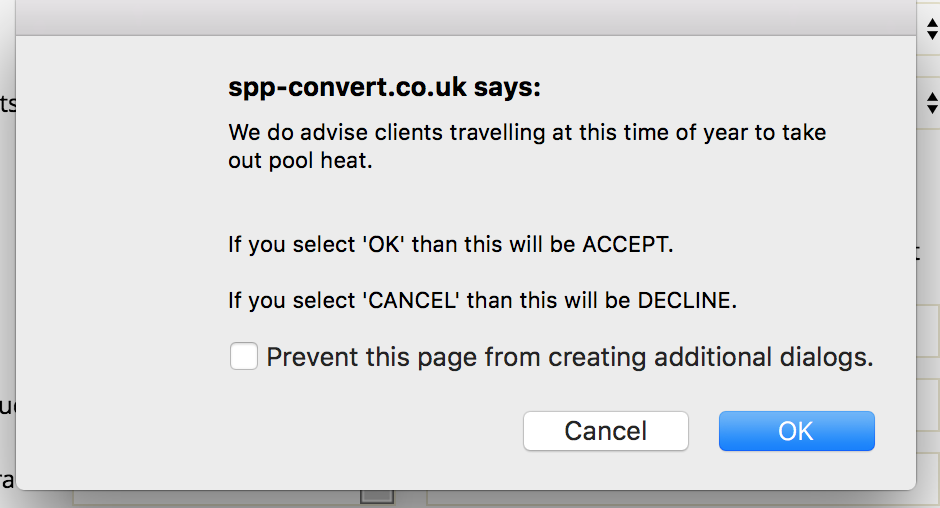This screenshot has width=940, height=508.
Task: Tick the partially hidden checkbox below the dialog
Action: pyautogui.click(x=377, y=496)
